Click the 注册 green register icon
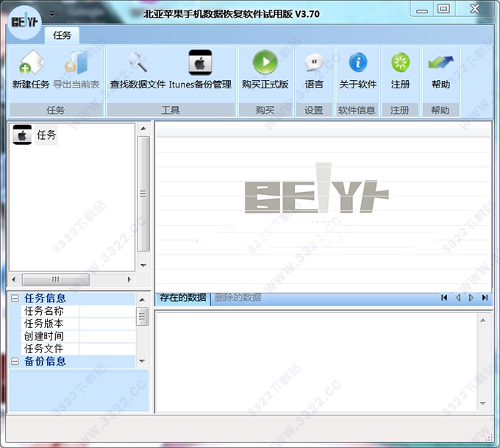Image resolution: width=500 pixels, height=448 pixels. coord(401,63)
